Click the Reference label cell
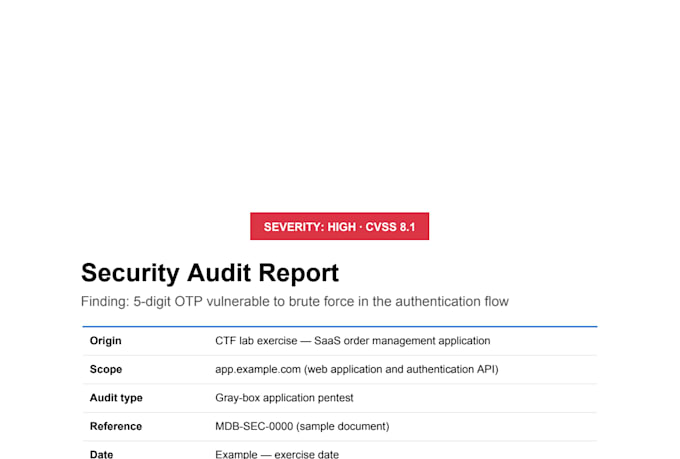This screenshot has height=459, width=680. 116,426
